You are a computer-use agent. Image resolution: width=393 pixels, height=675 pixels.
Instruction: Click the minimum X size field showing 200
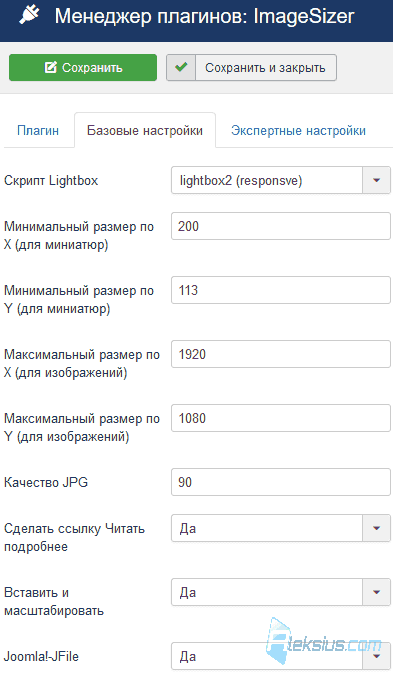(x=281, y=226)
